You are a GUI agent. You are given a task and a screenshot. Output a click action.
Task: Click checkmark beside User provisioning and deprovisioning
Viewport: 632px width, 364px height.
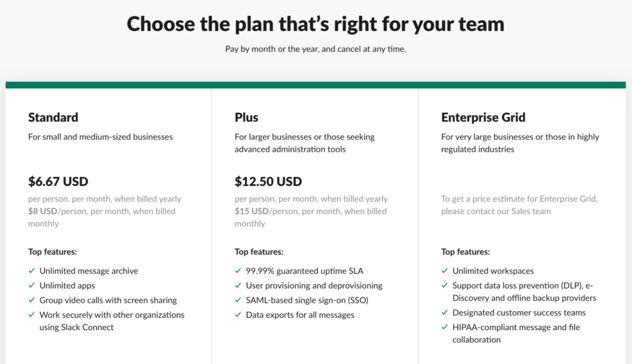[x=238, y=286]
